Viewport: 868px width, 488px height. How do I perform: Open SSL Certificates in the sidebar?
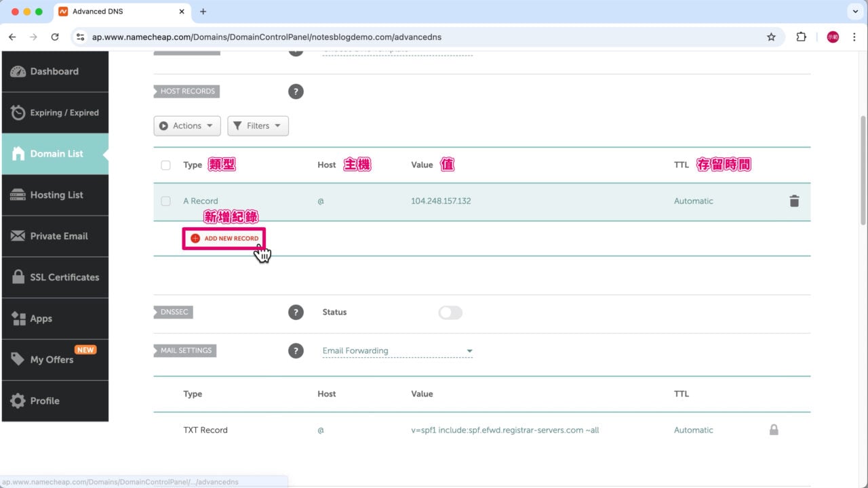point(55,278)
